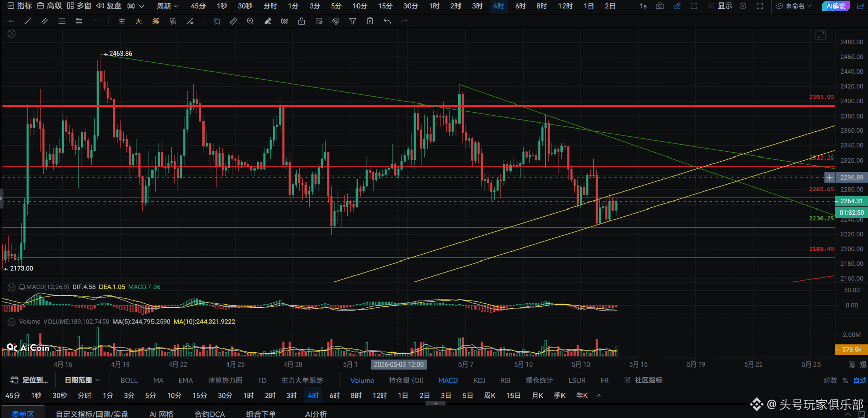The height and width of the screenshot is (418, 868).
Task: Collapse the MACD indicator panel
Action: point(11,287)
